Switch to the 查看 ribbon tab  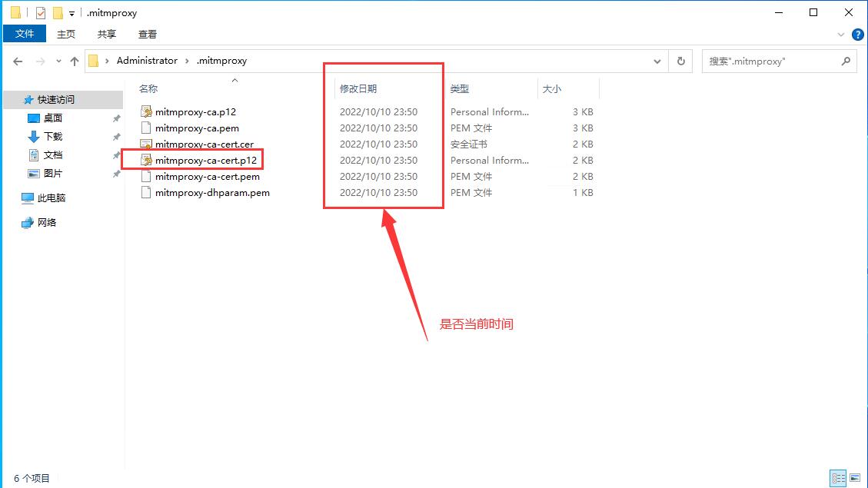coord(148,35)
